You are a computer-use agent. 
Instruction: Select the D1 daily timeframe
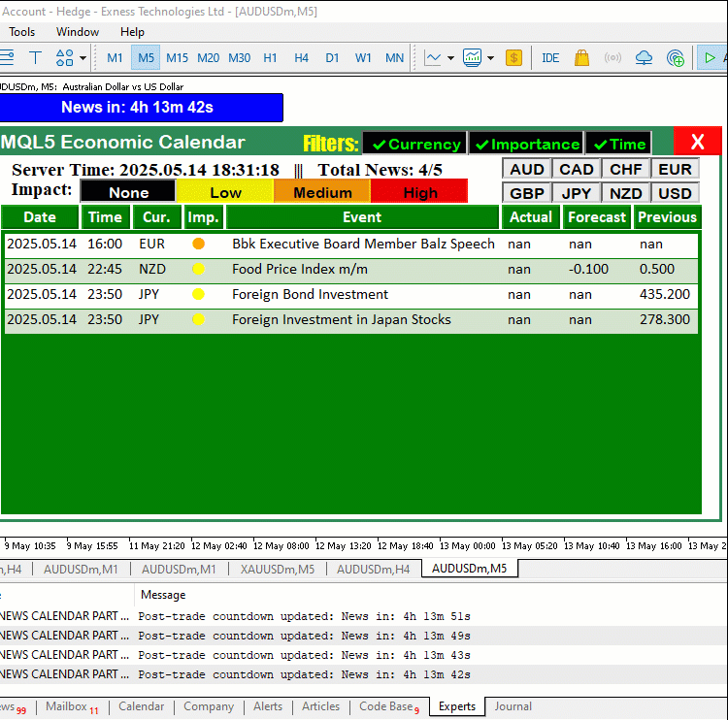coord(332,58)
